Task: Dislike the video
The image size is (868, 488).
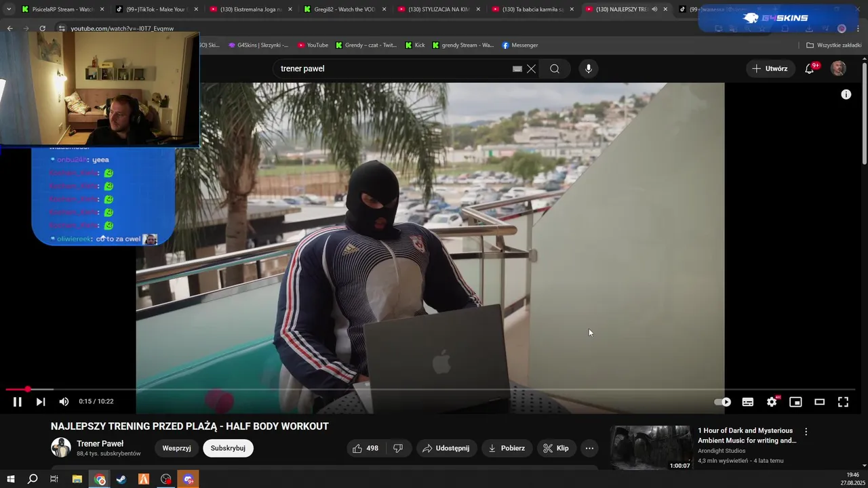Action: click(398, 448)
